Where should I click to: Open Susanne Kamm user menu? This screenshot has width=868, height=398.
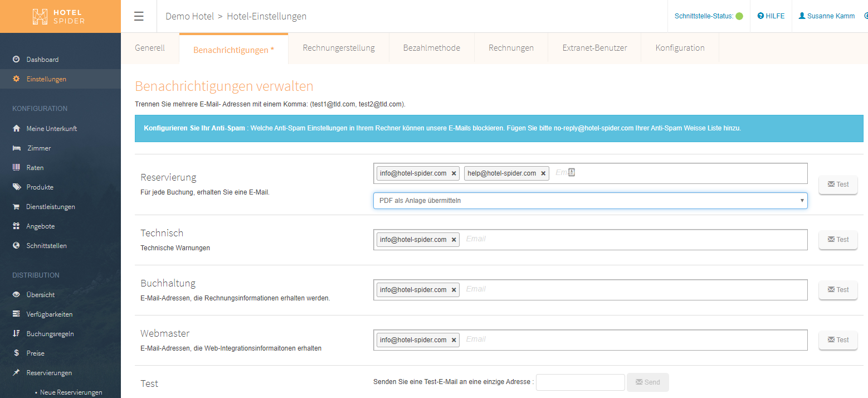point(826,16)
